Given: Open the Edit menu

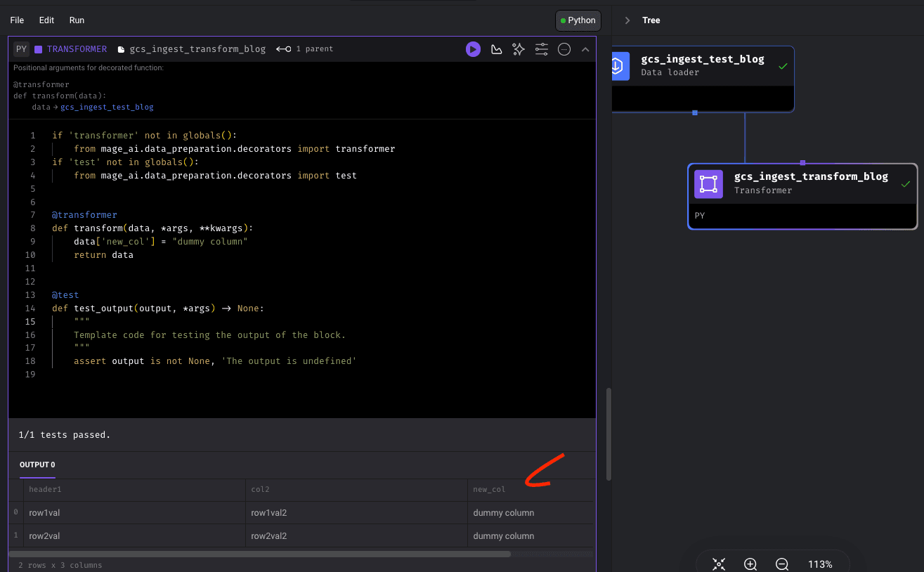Looking at the screenshot, I should tap(46, 20).
